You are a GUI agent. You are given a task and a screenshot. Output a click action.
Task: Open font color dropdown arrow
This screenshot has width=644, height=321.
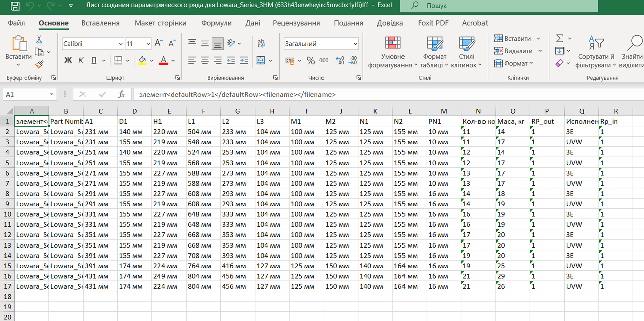[173, 60]
